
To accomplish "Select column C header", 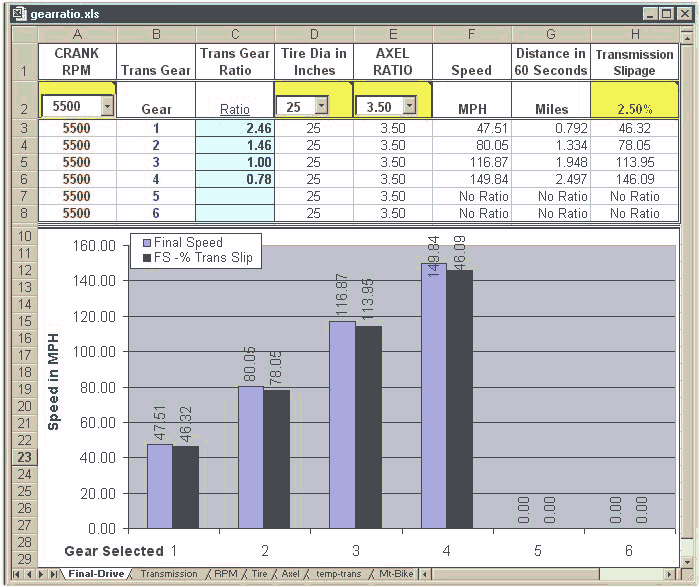I will click(x=235, y=34).
